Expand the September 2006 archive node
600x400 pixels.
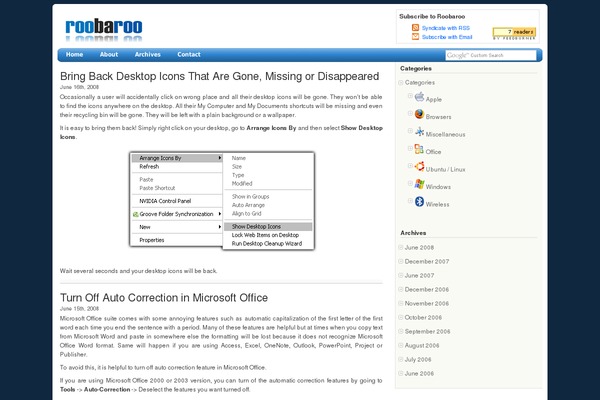401,331
